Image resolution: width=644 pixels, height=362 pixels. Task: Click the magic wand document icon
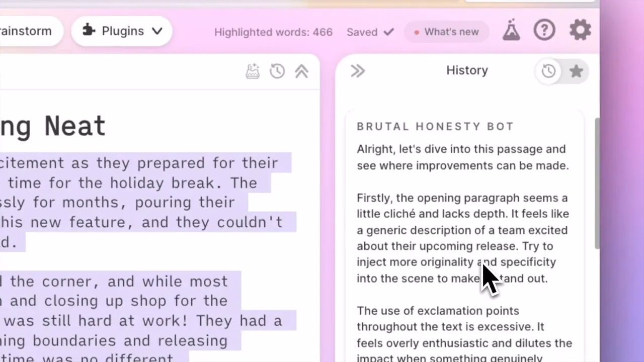pyautogui.click(x=253, y=71)
